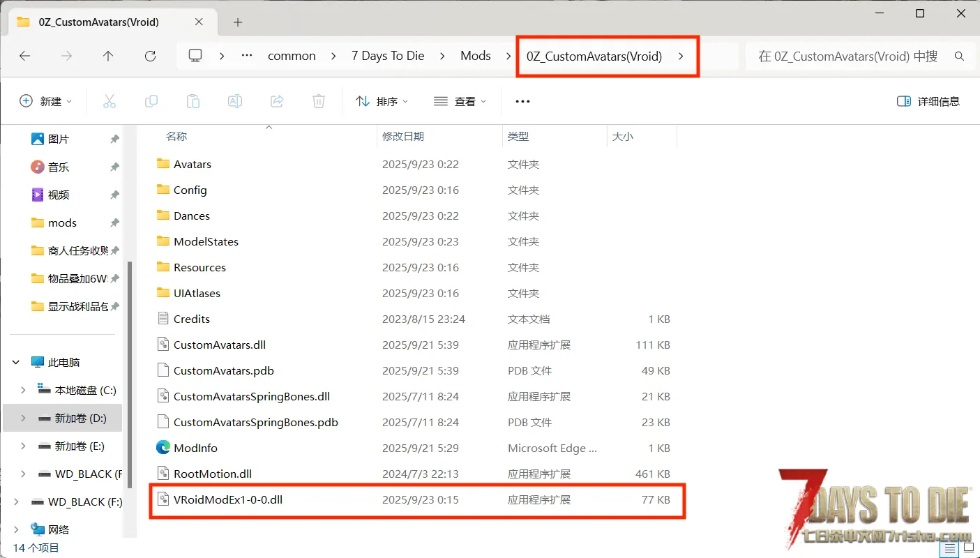980x558 pixels.
Task: Click the Share icon in toolbar
Action: click(x=277, y=101)
